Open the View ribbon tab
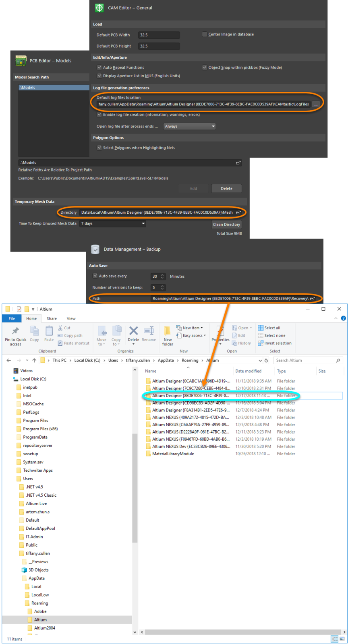 pos(71,319)
